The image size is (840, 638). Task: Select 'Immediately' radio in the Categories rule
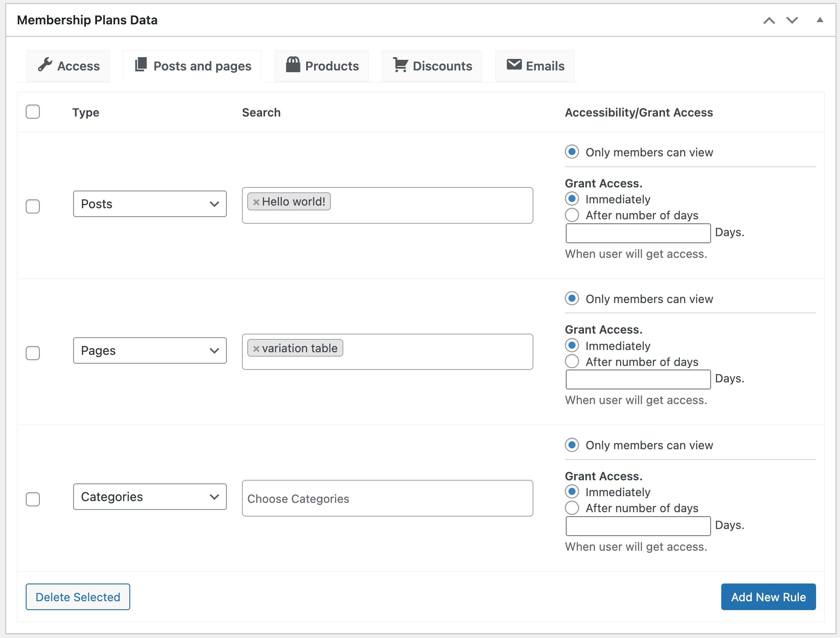point(572,492)
